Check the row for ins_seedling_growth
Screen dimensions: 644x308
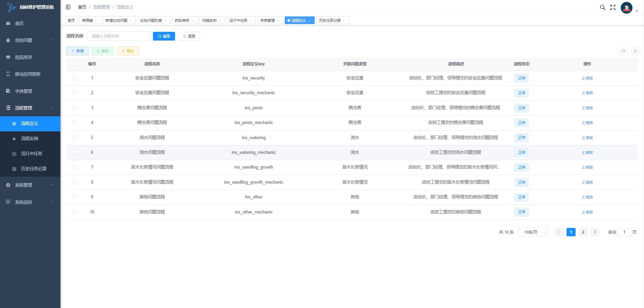click(x=74, y=167)
